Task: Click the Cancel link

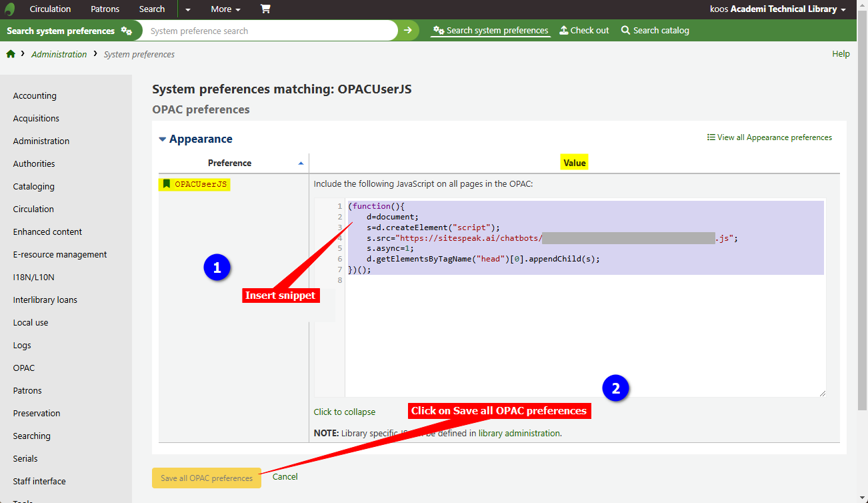Action: coord(285,477)
